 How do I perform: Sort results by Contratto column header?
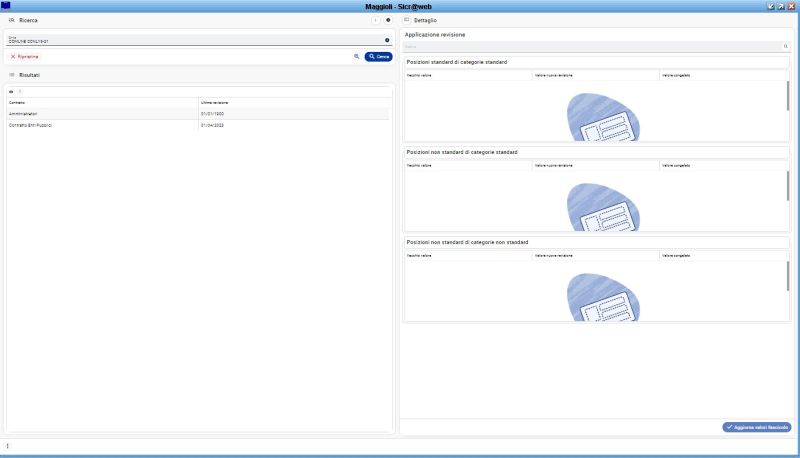102,103
